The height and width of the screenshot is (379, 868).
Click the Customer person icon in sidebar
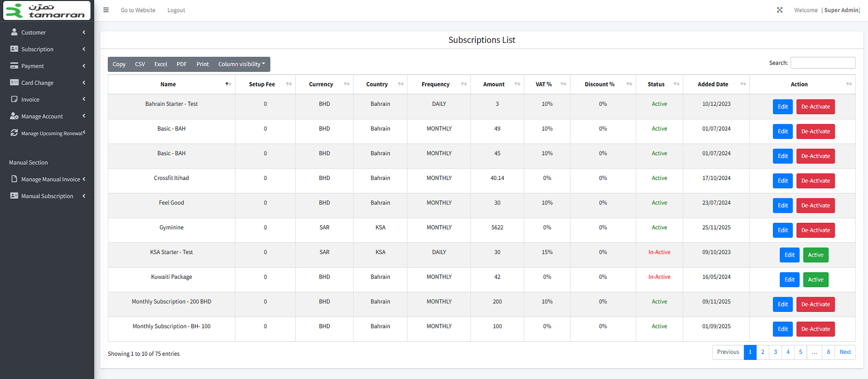pyautogui.click(x=14, y=32)
